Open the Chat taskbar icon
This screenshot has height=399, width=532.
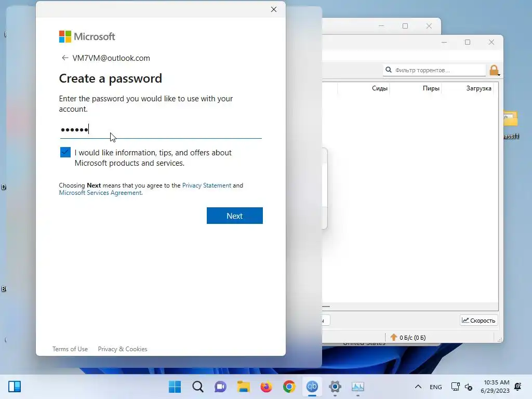(x=220, y=387)
